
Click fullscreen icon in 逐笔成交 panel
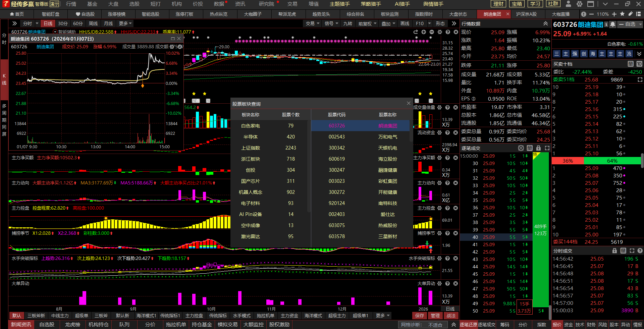(547, 148)
